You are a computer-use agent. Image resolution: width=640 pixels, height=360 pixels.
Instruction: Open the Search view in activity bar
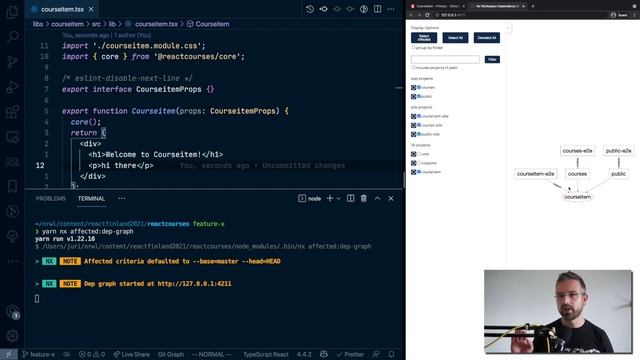click(12, 37)
